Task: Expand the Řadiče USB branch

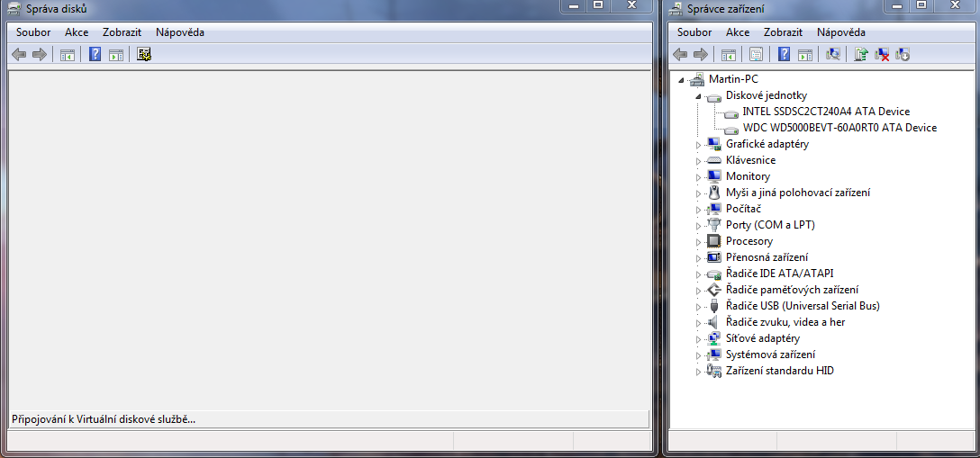Action: click(699, 306)
